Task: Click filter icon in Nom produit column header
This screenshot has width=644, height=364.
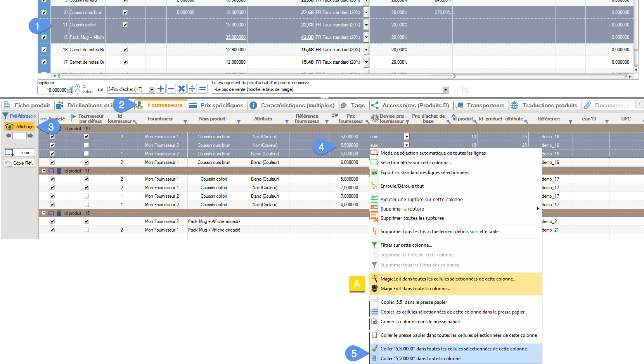Action: pyautogui.click(x=239, y=122)
